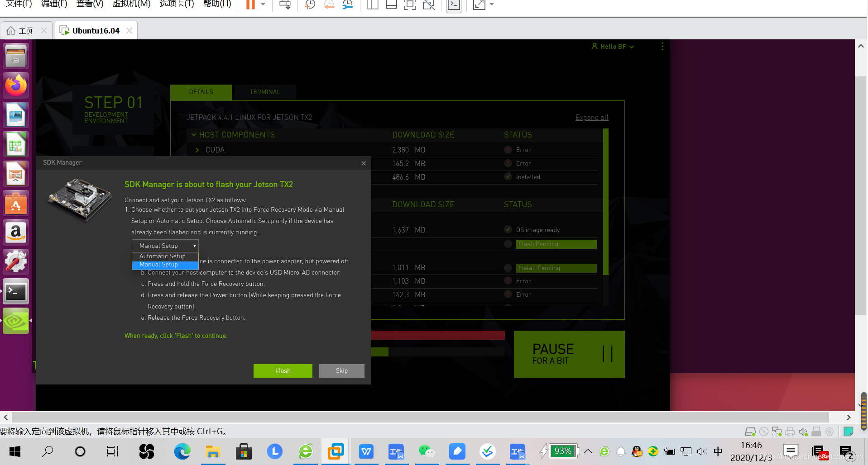Click PAUSE FOR A BIT button
868x465 pixels.
click(x=569, y=354)
